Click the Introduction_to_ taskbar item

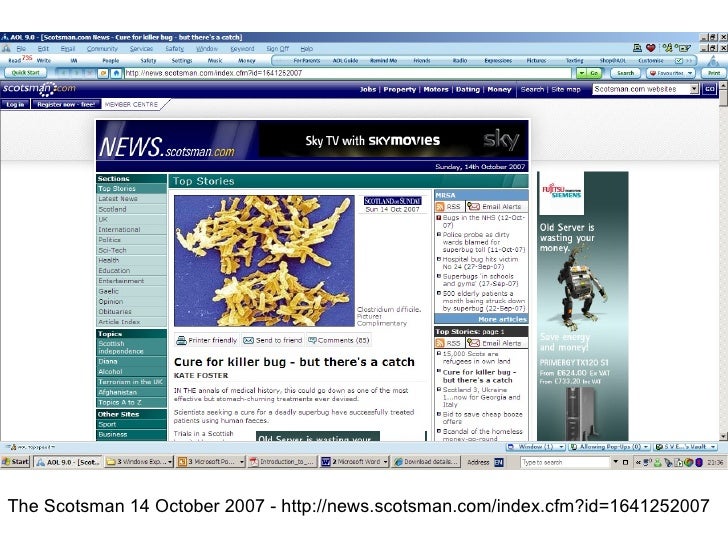283,462
